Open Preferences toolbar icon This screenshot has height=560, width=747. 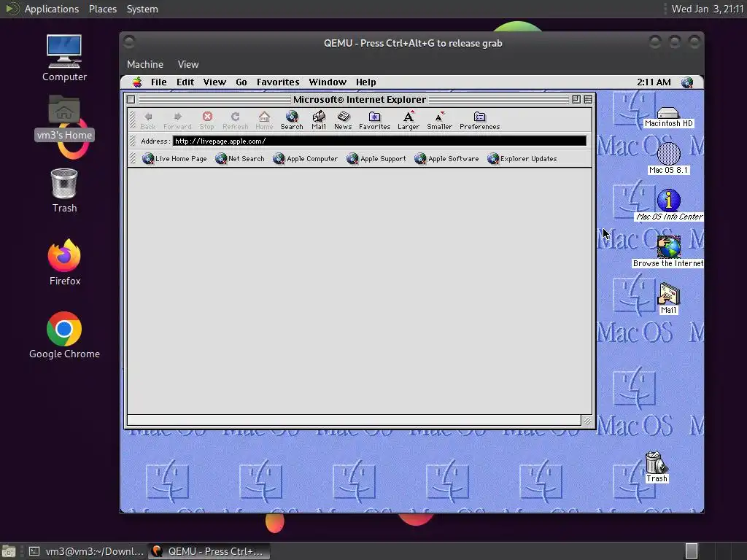pyautogui.click(x=480, y=120)
